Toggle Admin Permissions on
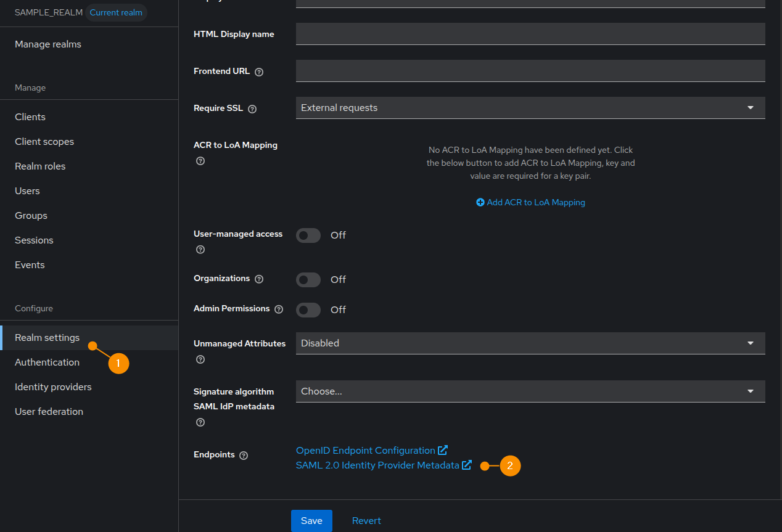The height and width of the screenshot is (532, 782). [308, 309]
